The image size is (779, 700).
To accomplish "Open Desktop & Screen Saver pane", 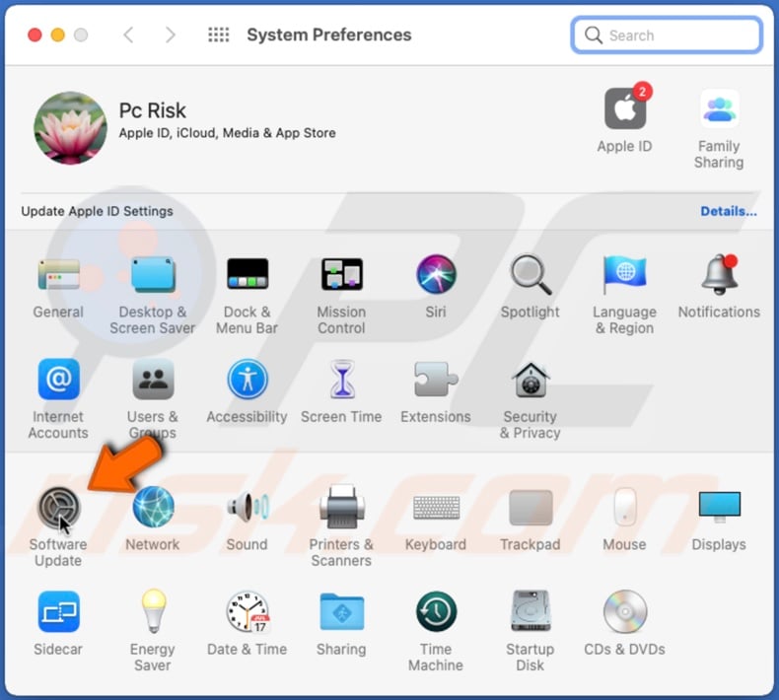I will point(153,274).
